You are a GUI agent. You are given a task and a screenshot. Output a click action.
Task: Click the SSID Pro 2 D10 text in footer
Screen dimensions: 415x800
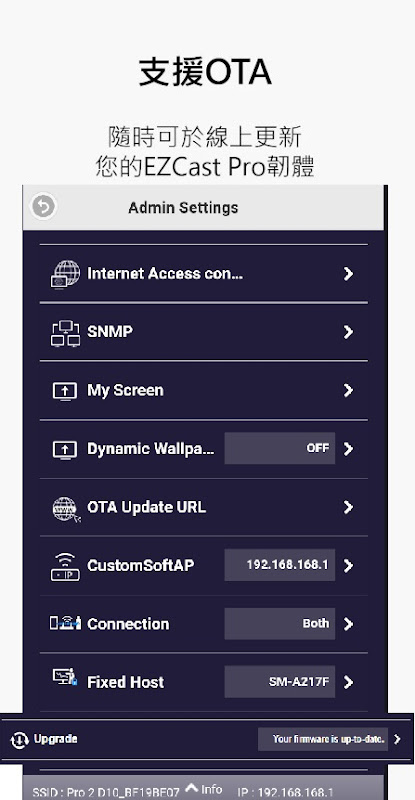pyautogui.click(x=106, y=793)
